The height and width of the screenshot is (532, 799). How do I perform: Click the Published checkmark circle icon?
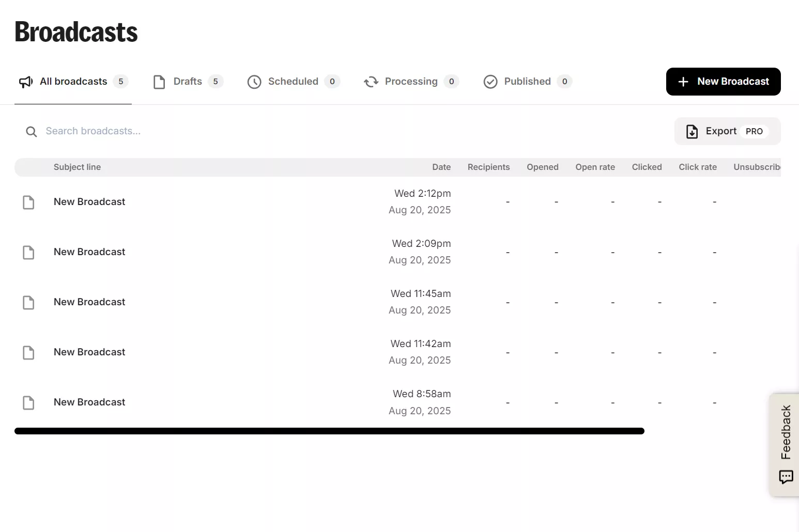tap(490, 82)
